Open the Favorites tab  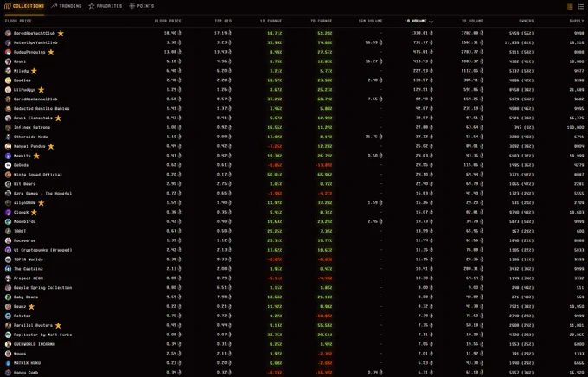tap(105, 6)
